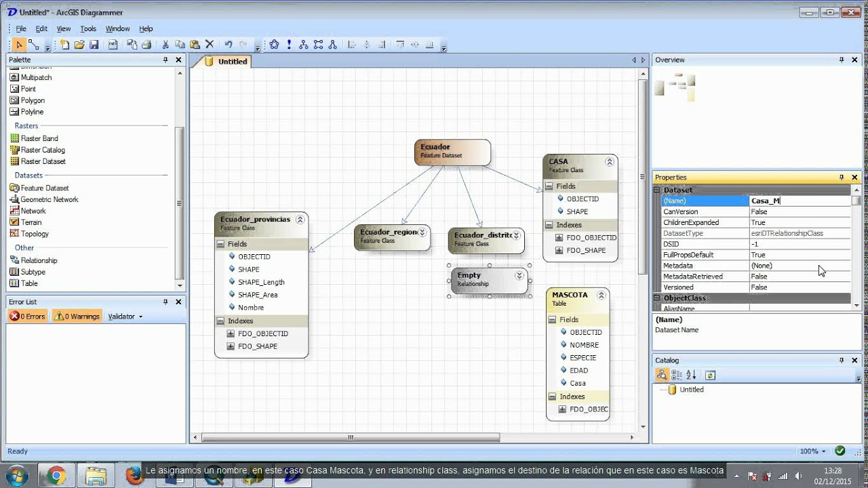Open the Tools menu

click(x=88, y=29)
